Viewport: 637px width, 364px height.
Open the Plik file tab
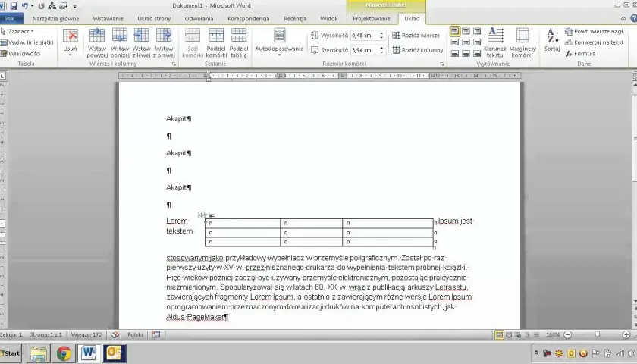tap(10, 19)
